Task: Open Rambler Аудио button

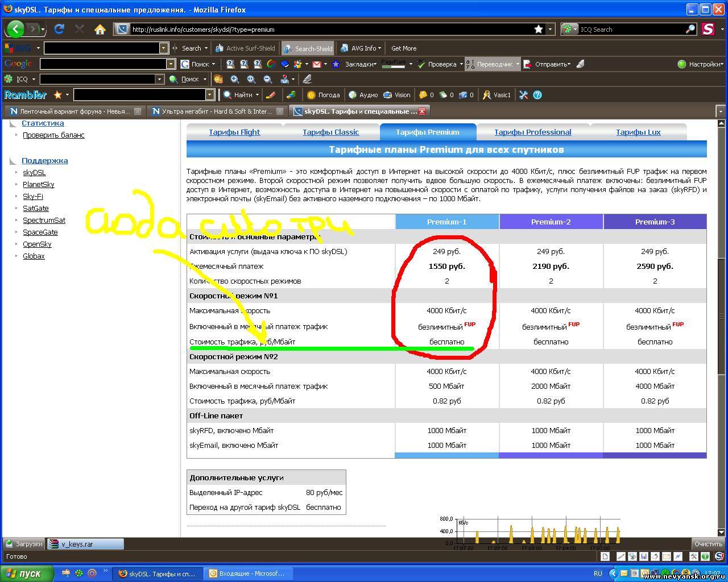Action: (363, 95)
